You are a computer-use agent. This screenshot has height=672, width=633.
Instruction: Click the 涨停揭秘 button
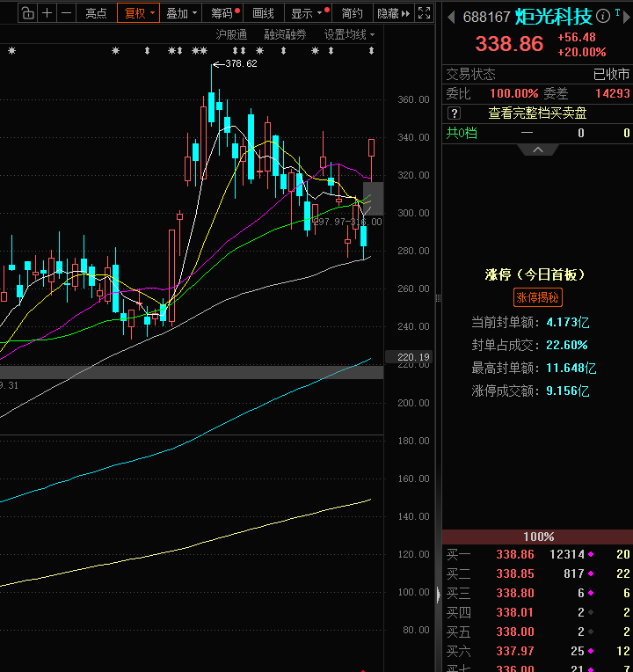tap(537, 297)
